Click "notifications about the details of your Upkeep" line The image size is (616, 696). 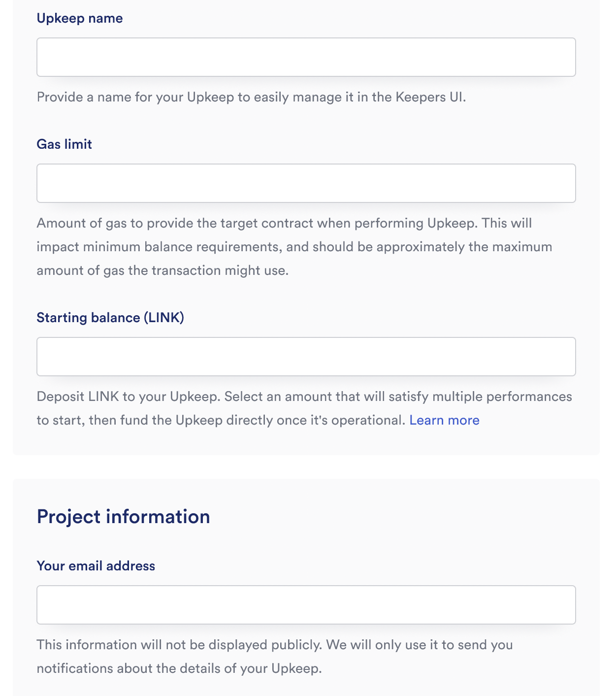[179, 668]
